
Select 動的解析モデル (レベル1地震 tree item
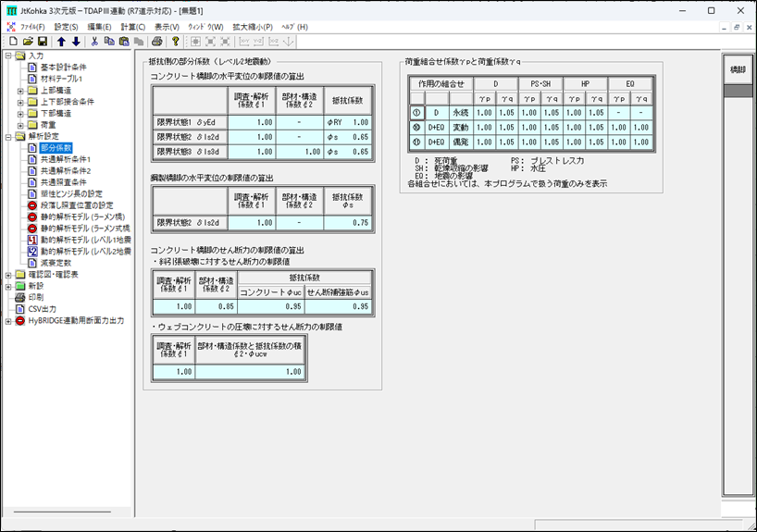[85, 240]
